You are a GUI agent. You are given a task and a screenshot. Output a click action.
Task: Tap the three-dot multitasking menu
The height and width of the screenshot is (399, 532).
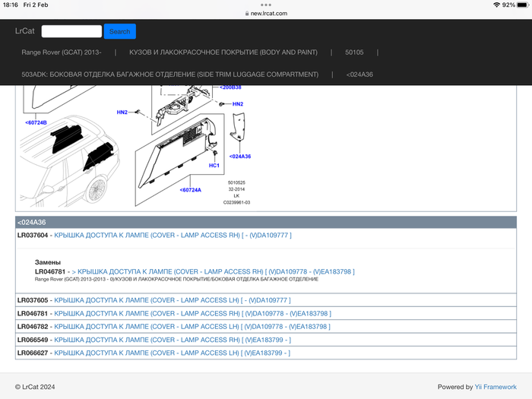click(x=266, y=5)
